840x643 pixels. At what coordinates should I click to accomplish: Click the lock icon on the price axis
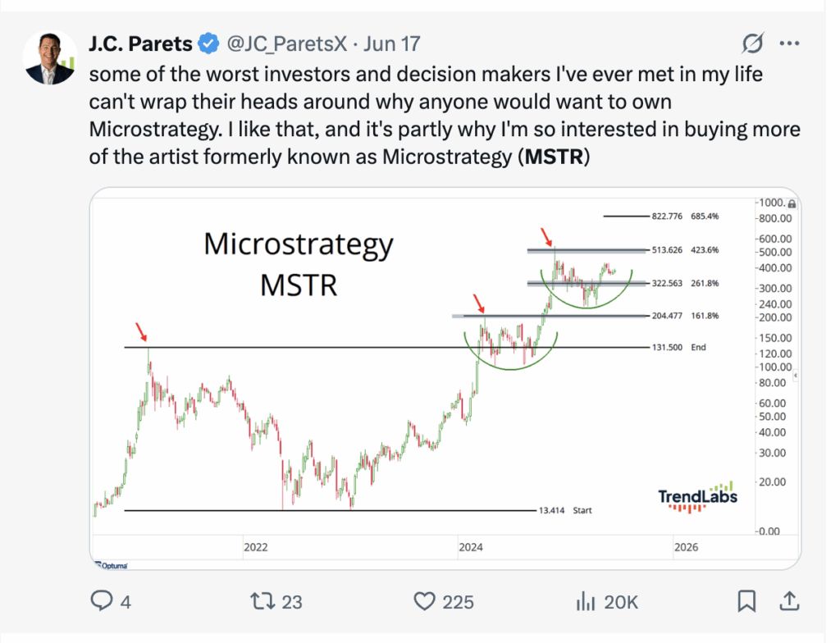click(x=792, y=203)
